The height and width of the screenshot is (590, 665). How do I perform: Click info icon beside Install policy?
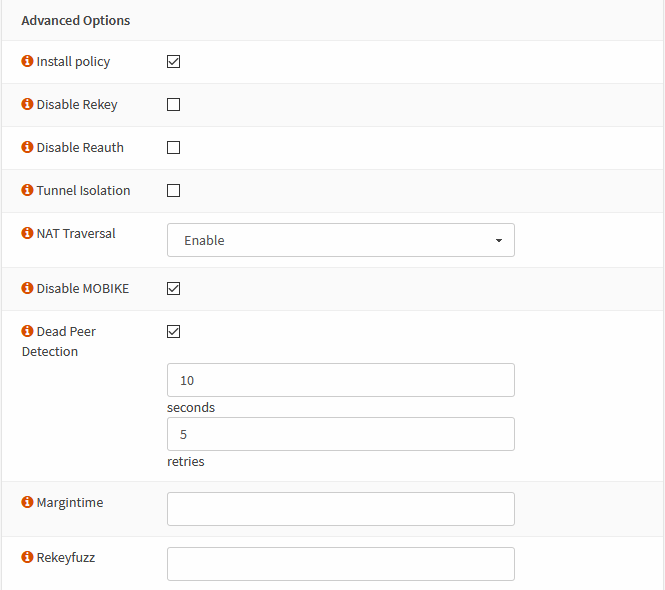pos(27,61)
